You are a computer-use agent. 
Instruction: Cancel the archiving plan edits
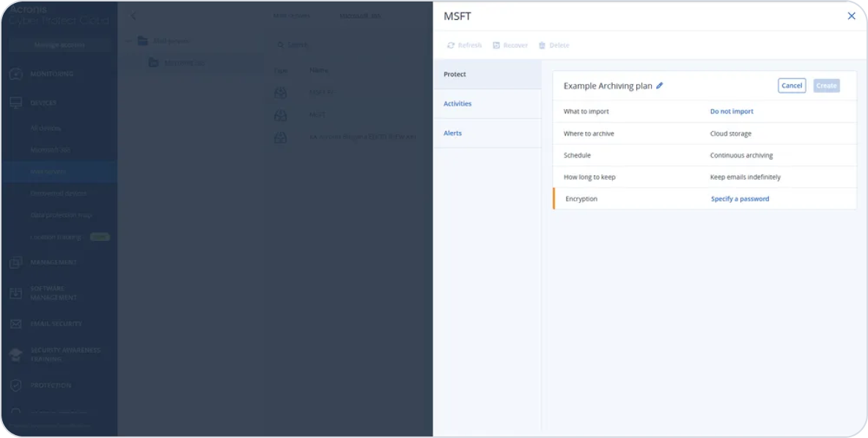coord(791,86)
